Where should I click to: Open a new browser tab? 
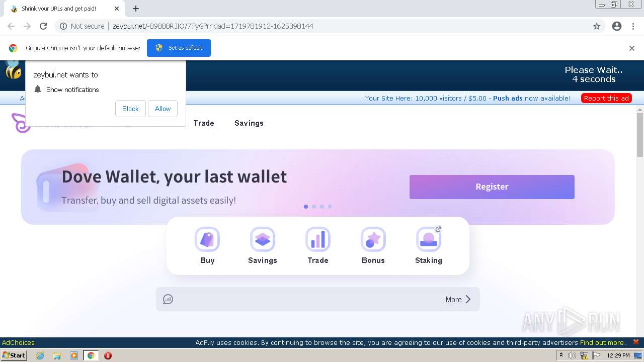coord(136,9)
